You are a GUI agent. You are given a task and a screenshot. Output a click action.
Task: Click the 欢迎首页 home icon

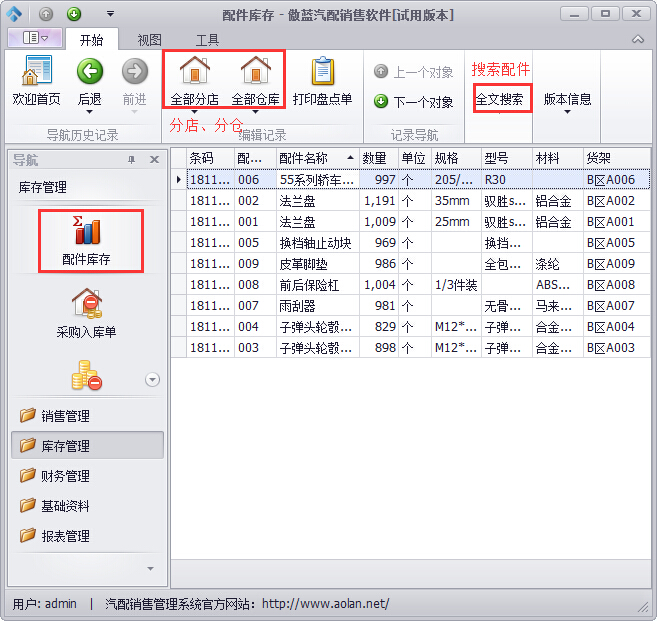tap(36, 72)
